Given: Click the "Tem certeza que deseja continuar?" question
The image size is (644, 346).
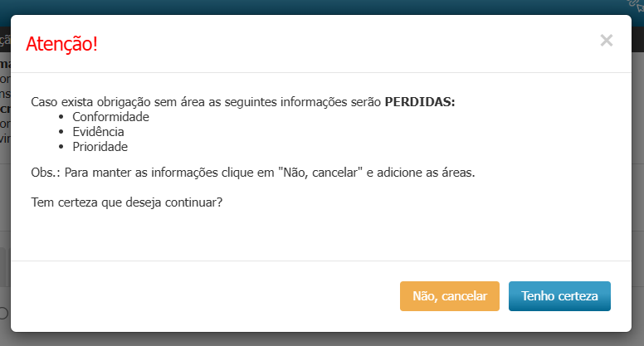Looking at the screenshot, I should pyautogui.click(x=126, y=202).
